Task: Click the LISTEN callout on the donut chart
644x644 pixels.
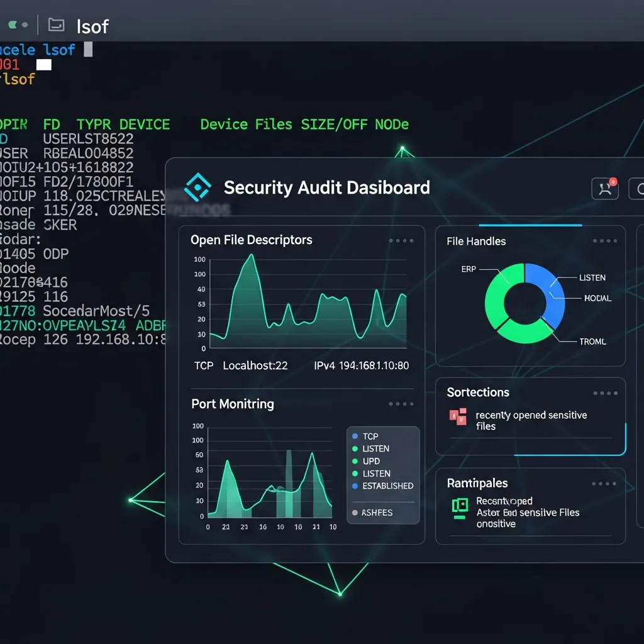Action: pos(592,277)
